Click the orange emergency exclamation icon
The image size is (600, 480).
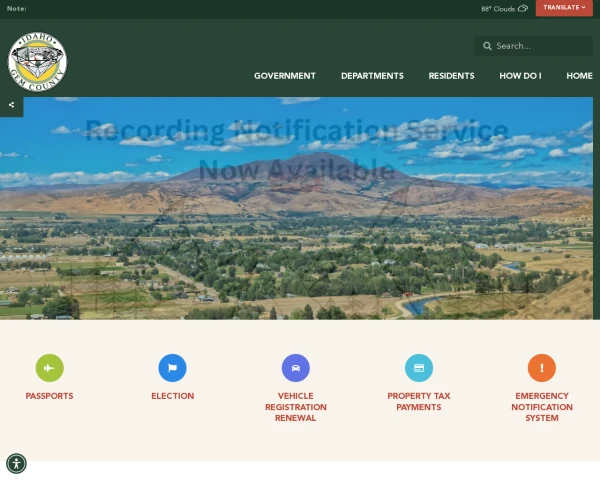click(x=542, y=368)
